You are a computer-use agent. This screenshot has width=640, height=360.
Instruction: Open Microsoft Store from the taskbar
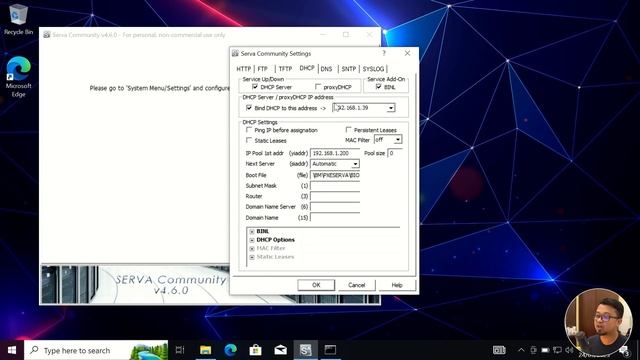click(x=256, y=350)
